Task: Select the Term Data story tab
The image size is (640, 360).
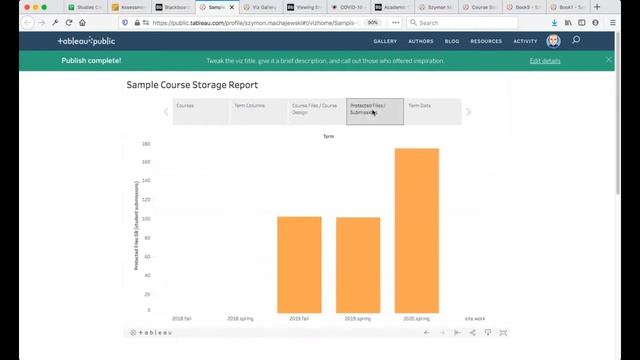Action: (433, 111)
